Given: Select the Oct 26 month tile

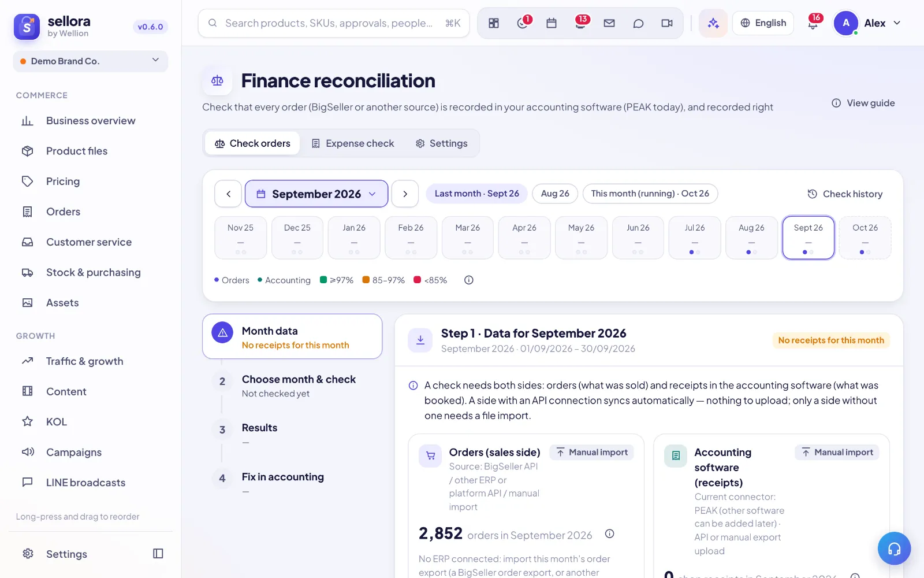Looking at the screenshot, I should (x=865, y=238).
